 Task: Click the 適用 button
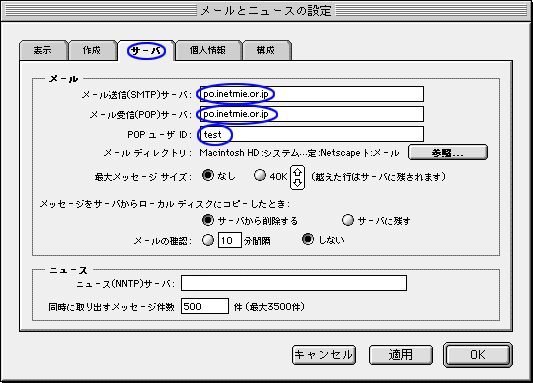(x=401, y=355)
